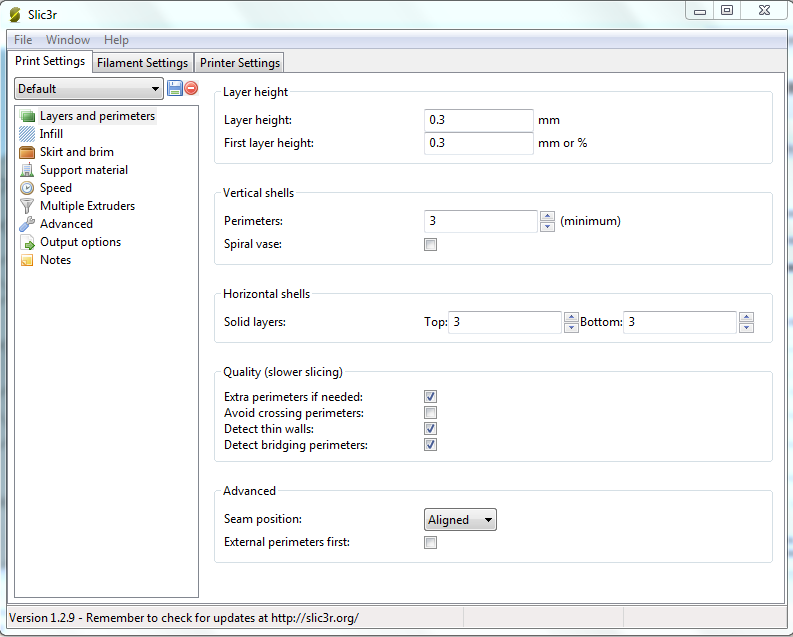
Task: Select the Infill settings page
Action: [x=51, y=134]
